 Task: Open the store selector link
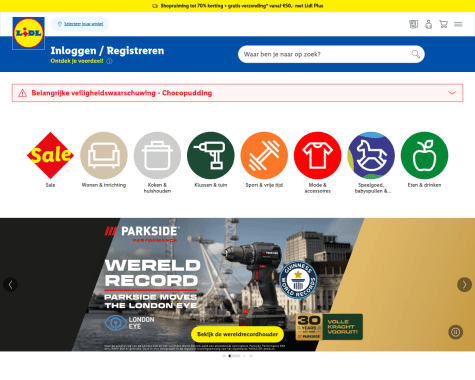click(80, 24)
